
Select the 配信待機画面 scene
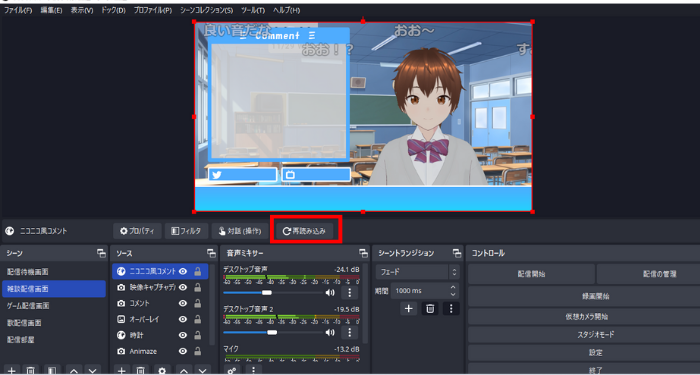[54, 272]
